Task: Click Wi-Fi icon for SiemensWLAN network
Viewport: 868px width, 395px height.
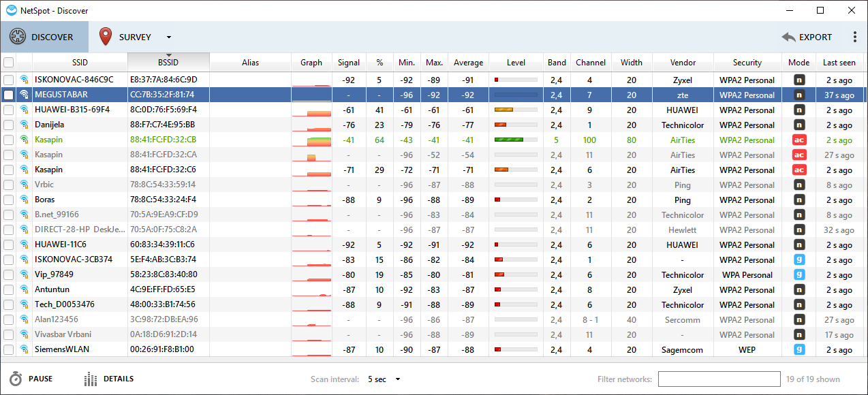Action: click(25, 349)
